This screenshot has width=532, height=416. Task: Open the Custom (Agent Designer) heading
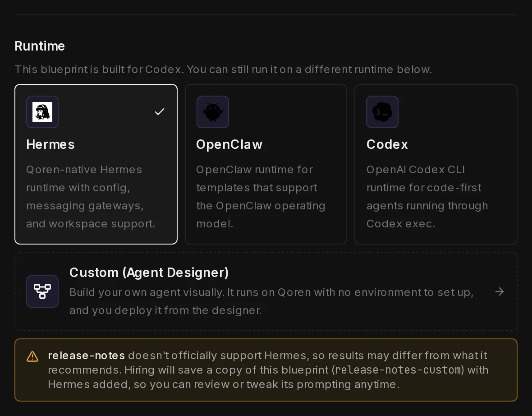(x=149, y=273)
